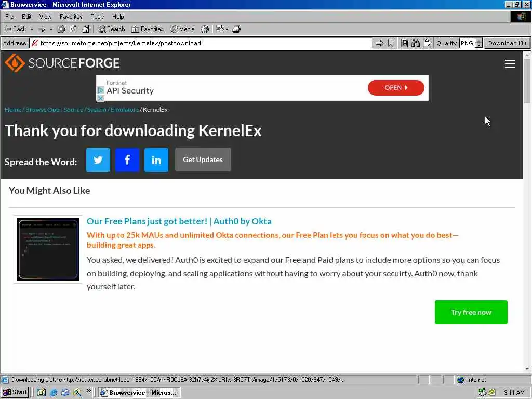The height and width of the screenshot is (399, 532).
Task: Share on Facebook via f icon
Action: tap(127, 160)
